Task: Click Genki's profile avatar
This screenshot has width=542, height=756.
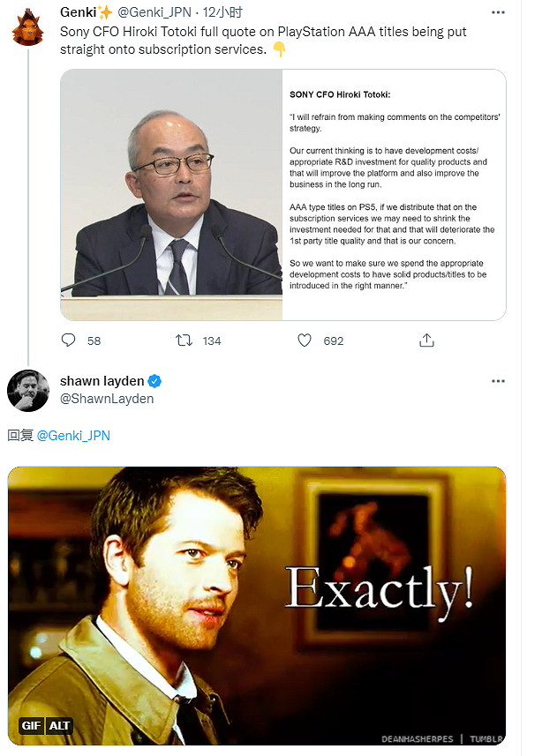Action: coord(28,19)
